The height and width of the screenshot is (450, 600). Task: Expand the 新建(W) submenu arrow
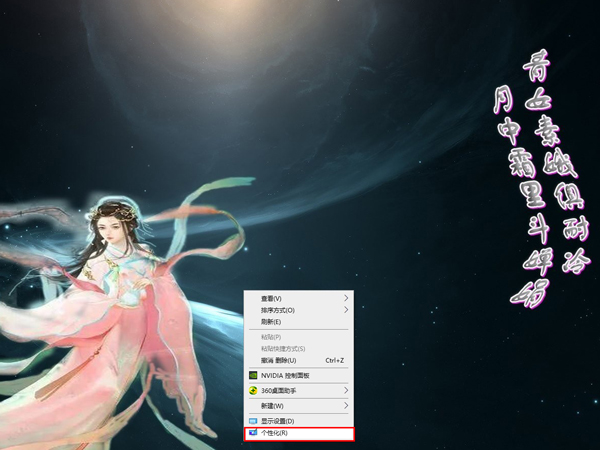[347, 406]
